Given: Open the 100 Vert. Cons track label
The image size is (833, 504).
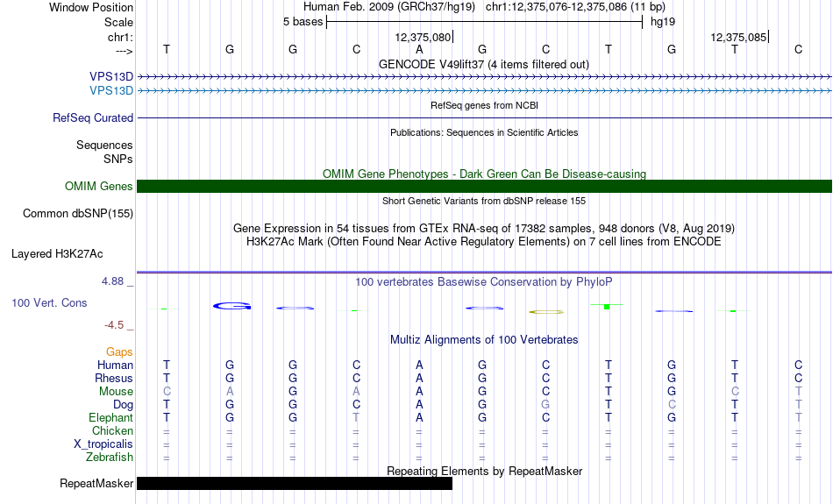Looking at the screenshot, I should coord(49,302).
